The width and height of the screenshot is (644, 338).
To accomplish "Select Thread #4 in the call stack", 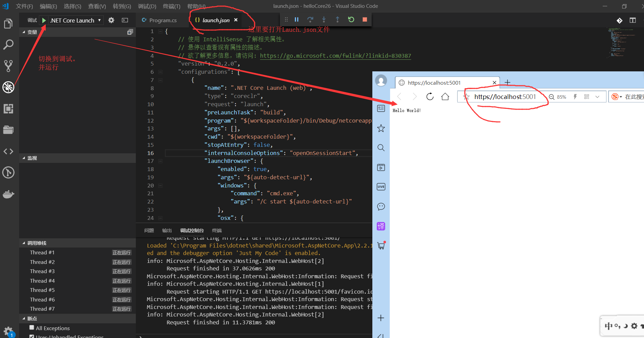I will pos(77,281).
